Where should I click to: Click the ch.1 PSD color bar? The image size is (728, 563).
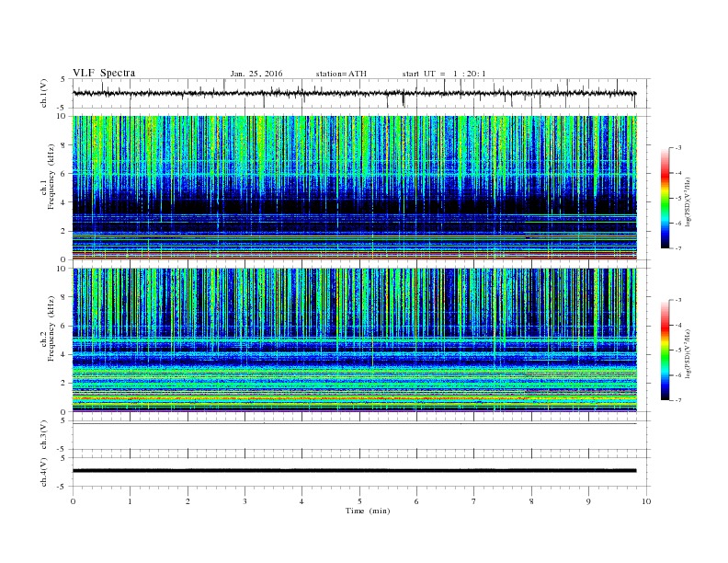pyautogui.click(x=665, y=198)
